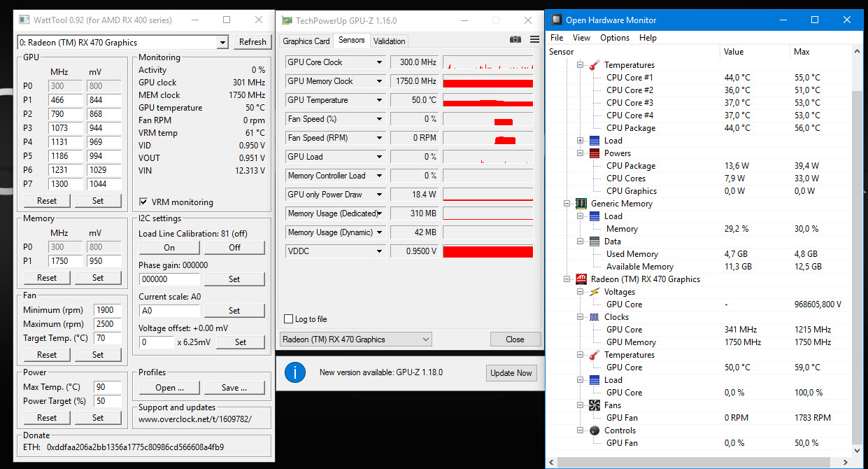Click the Refresh button in WattTool
868x469 pixels.
tap(252, 42)
